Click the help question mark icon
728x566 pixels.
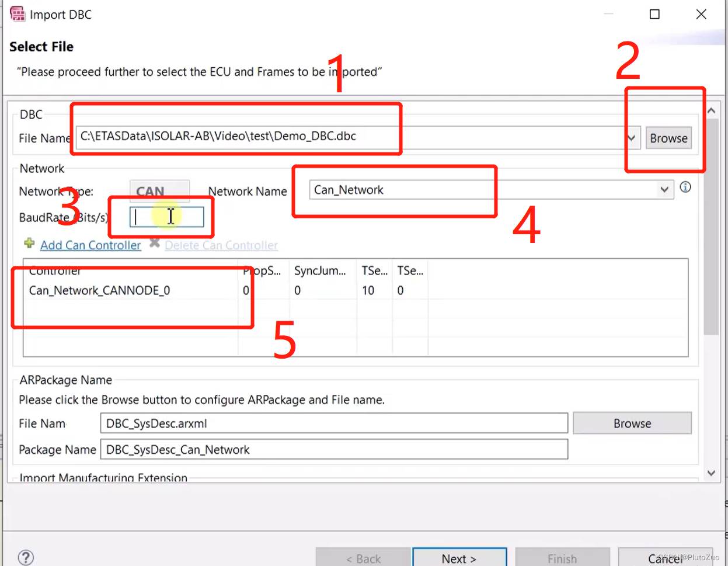26,557
